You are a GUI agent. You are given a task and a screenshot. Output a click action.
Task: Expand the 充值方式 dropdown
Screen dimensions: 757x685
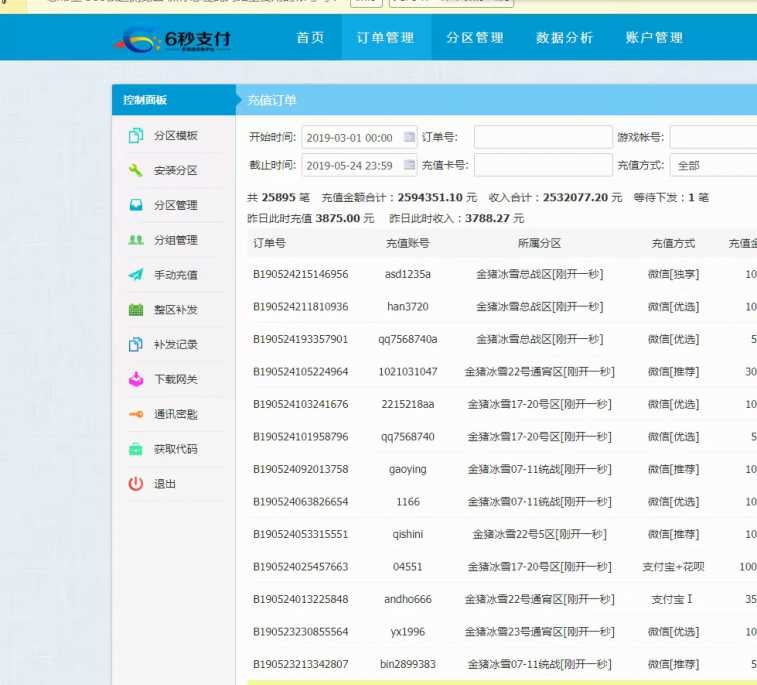713,166
